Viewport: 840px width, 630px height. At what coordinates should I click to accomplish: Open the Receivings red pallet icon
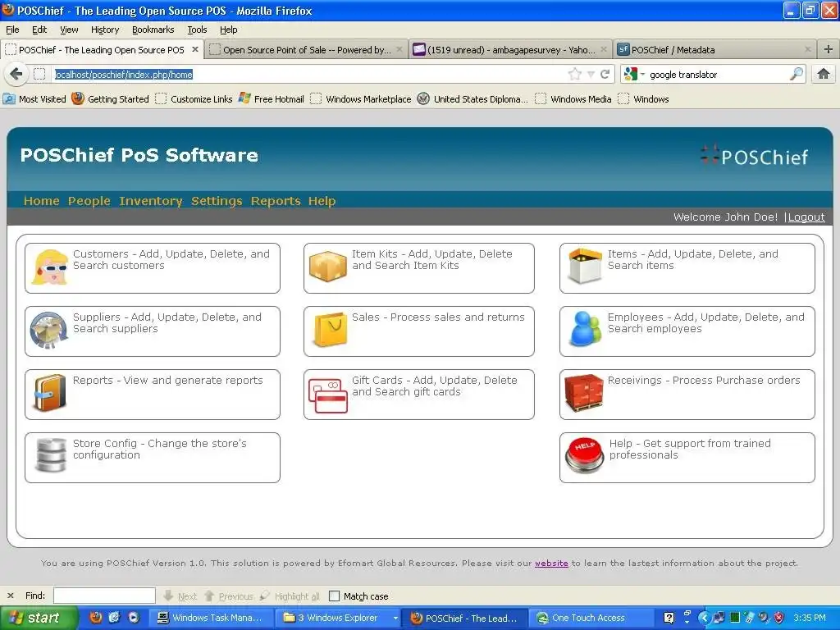584,393
